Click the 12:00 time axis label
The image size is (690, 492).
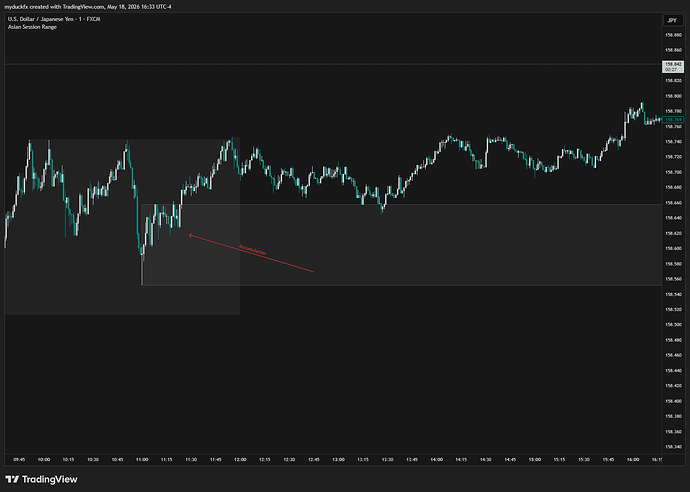click(x=240, y=459)
